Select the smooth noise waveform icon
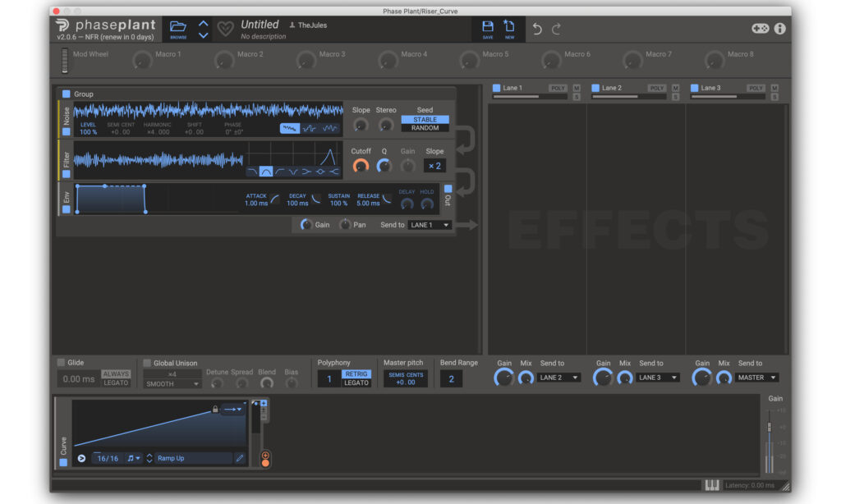The width and height of the screenshot is (841, 504). coord(330,128)
